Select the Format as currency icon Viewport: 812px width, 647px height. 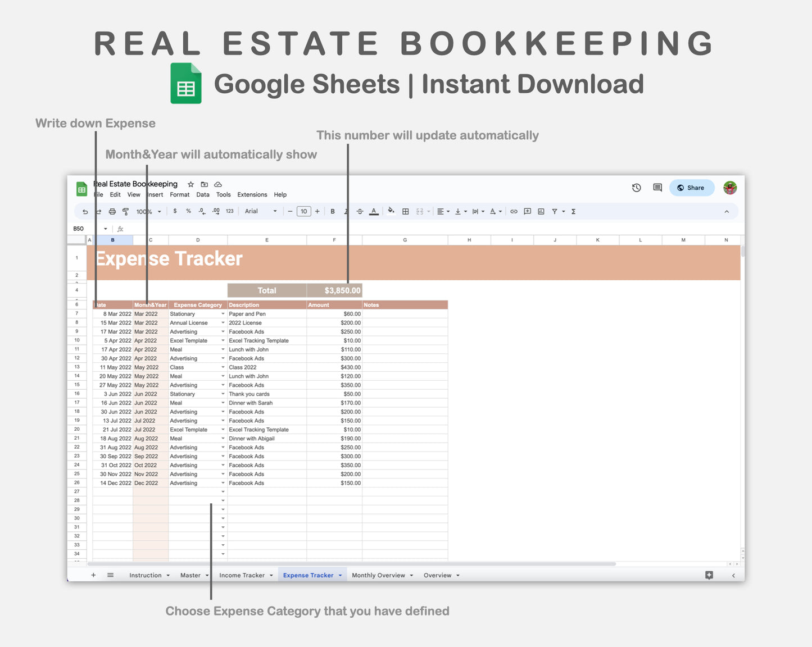click(x=175, y=211)
